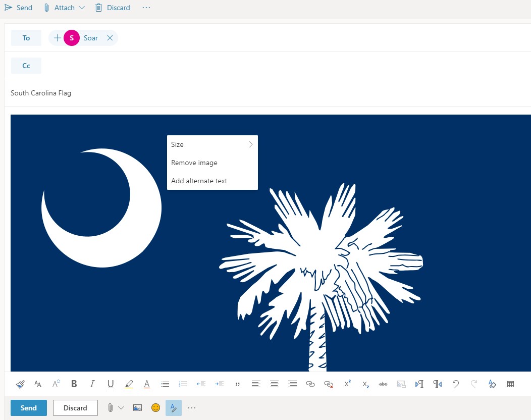This screenshot has width=531, height=420.
Task: Apply superscript formatting
Action: coord(347,384)
